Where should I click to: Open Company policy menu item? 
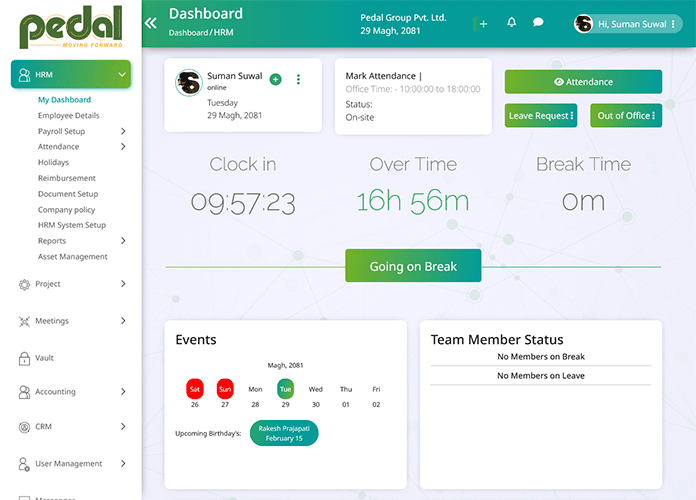pyautogui.click(x=67, y=210)
